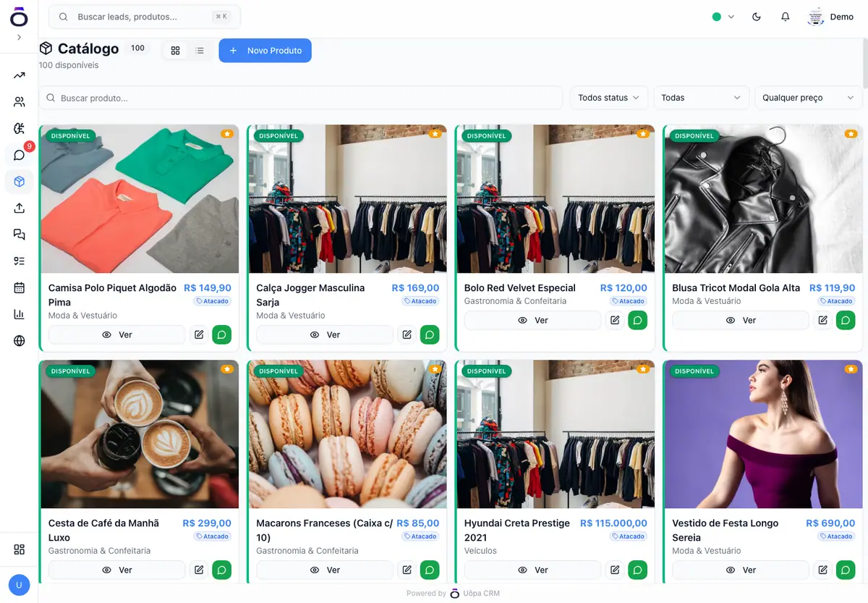
Task: Open the Qualquer preço dropdown
Action: 808,98
